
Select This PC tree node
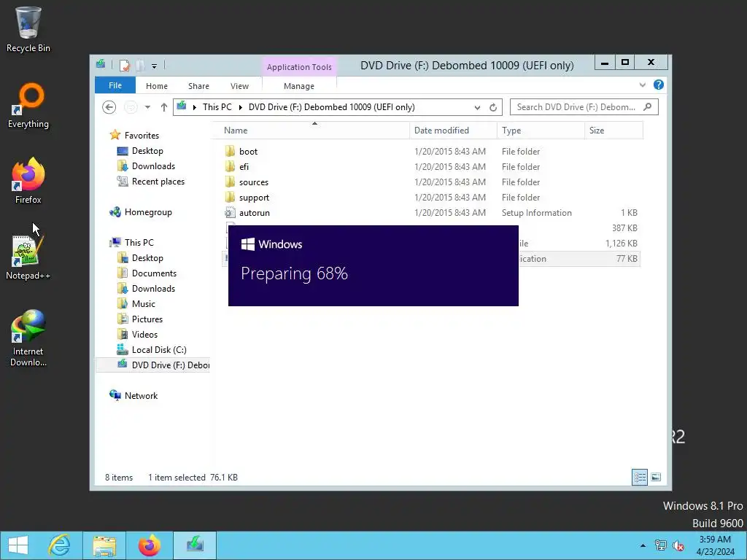coord(139,242)
